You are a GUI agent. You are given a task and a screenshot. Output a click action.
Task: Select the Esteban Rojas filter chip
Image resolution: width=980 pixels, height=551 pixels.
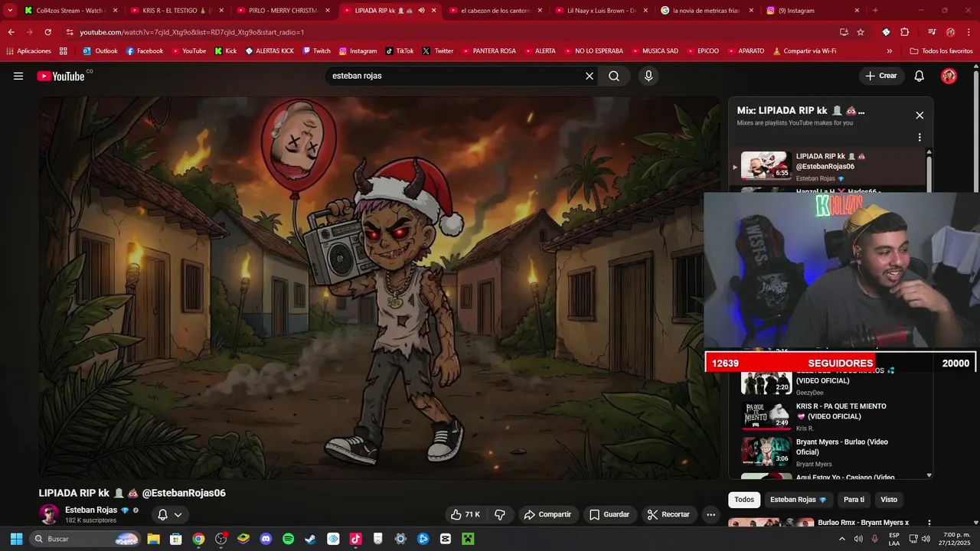(x=798, y=500)
